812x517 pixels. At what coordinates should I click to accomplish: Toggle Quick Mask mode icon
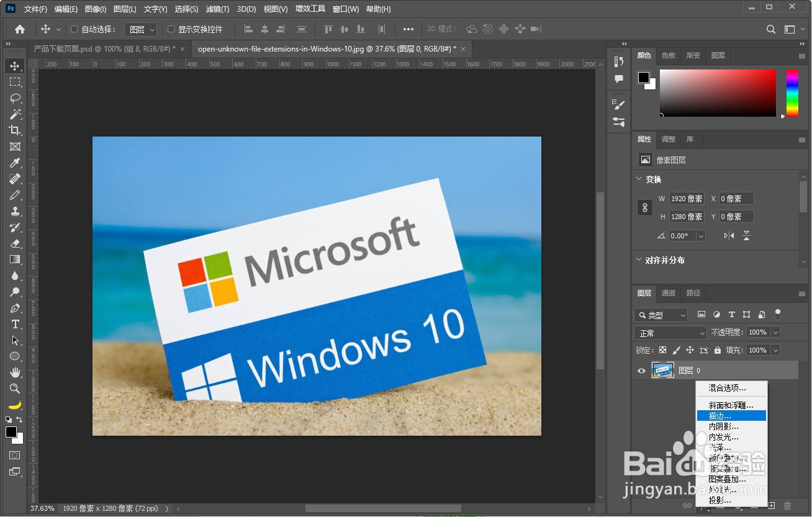pos(14,456)
